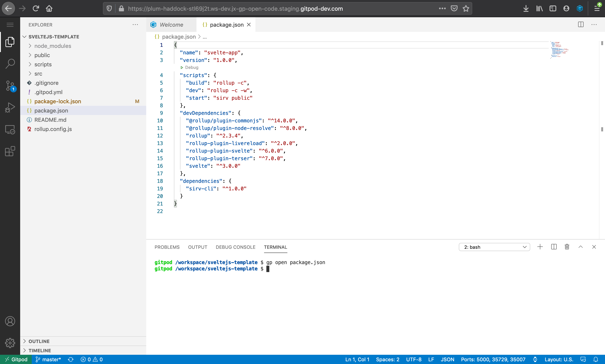Viewport: 605px width, 364px height.
Task: Open the Search view
Action: click(x=10, y=64)
